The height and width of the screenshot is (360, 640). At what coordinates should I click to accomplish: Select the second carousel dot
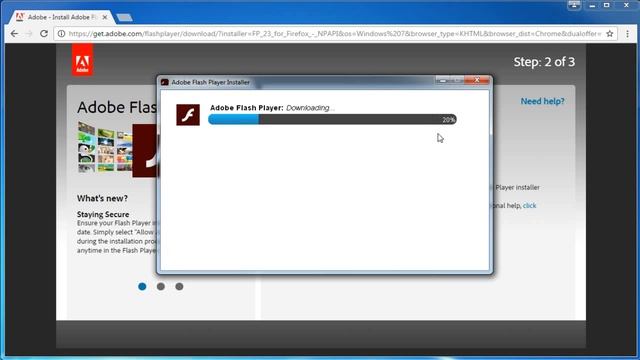coord(161,287)
